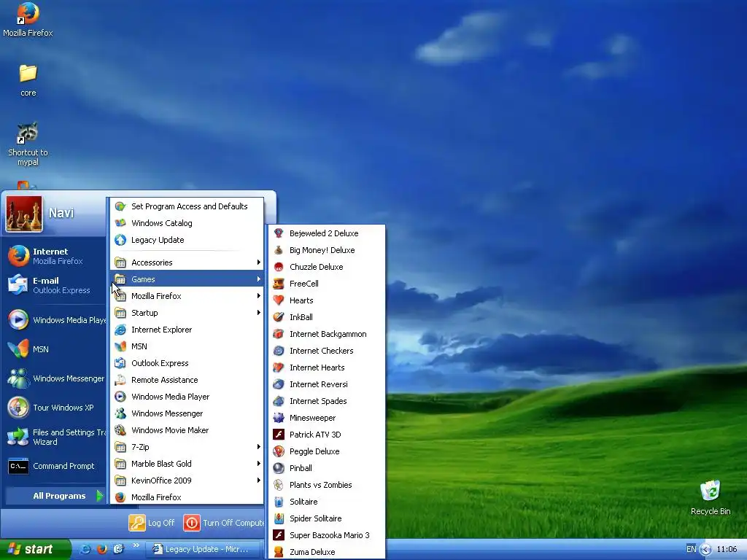Open Internet Mozilla Firefox pinned item
The width and height of the screenshot is (747, 560).
pos(54,256)
